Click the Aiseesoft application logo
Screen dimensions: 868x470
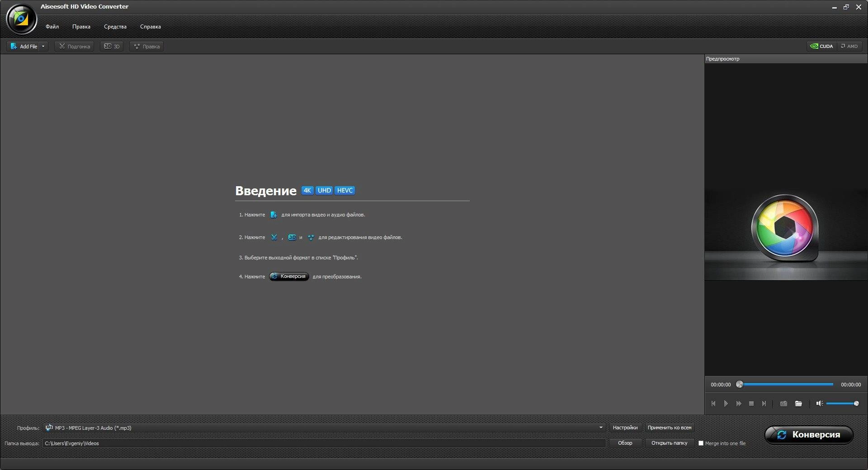tap(21, 19)
